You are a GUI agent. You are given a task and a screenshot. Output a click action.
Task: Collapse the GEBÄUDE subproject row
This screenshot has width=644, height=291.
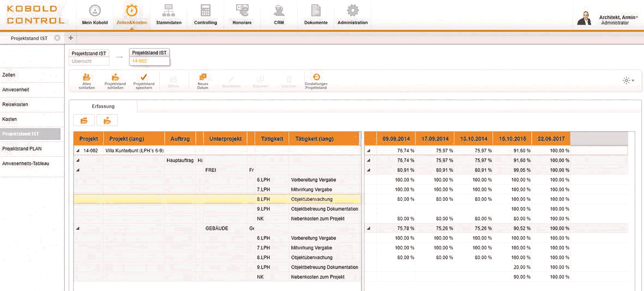[x=77, y=229]
